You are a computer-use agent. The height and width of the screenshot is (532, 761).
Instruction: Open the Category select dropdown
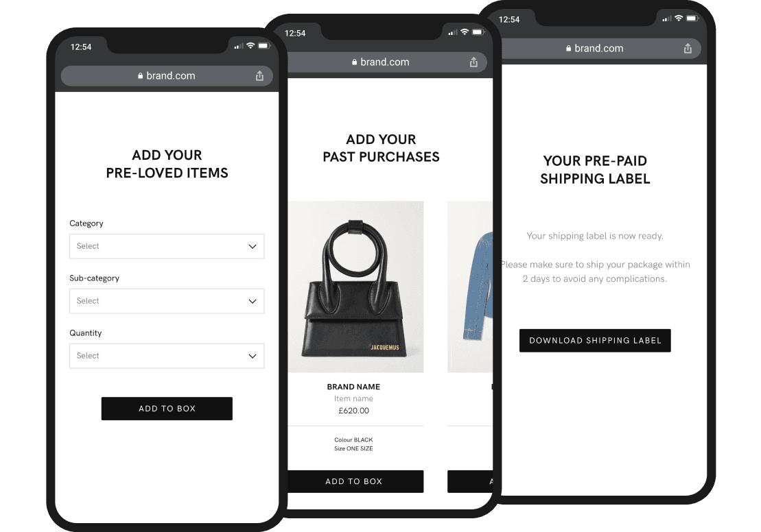(x=167, y=246)
